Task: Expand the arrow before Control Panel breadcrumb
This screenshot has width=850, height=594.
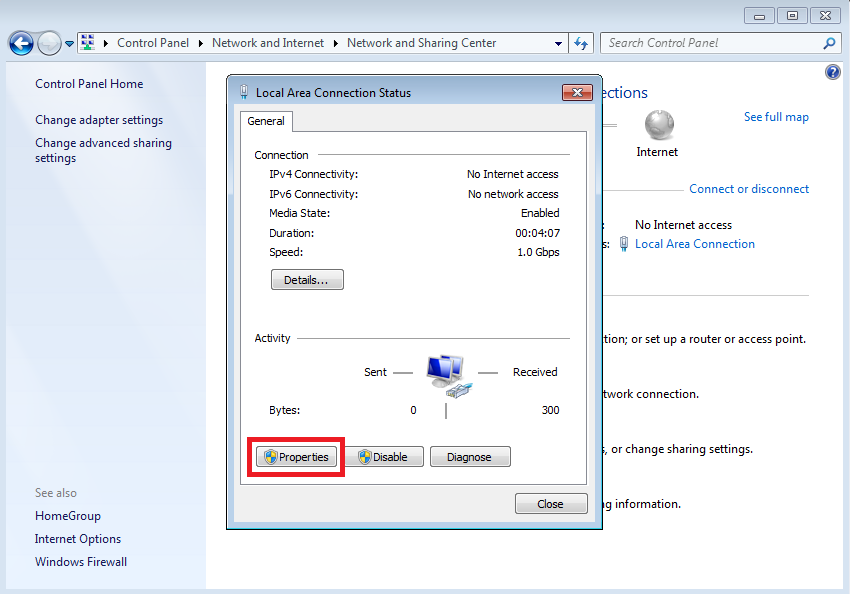Action: click(x=106, y=43)
